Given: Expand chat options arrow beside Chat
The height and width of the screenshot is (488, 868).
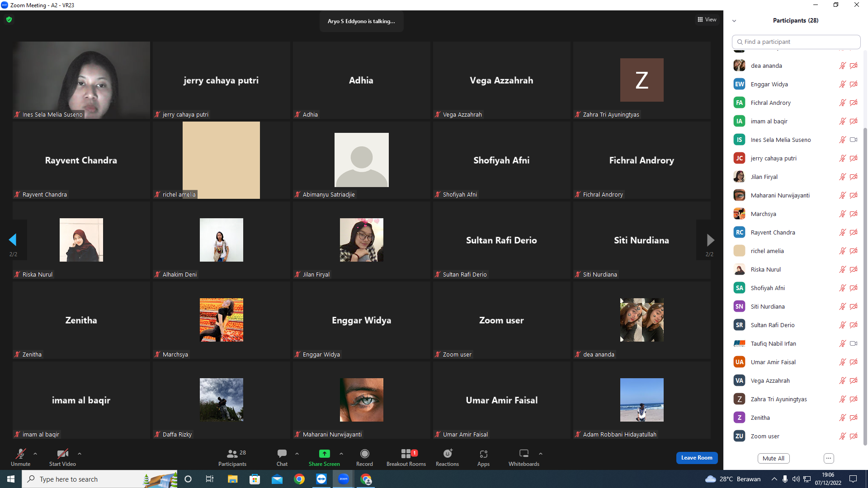Looking at the screenshot, I should pos(297,454).
